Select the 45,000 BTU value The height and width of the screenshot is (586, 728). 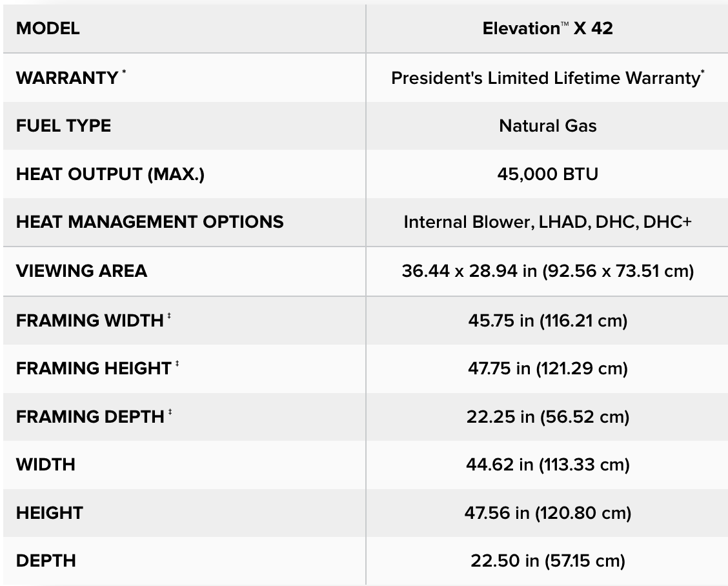click(x=547, y=174)
